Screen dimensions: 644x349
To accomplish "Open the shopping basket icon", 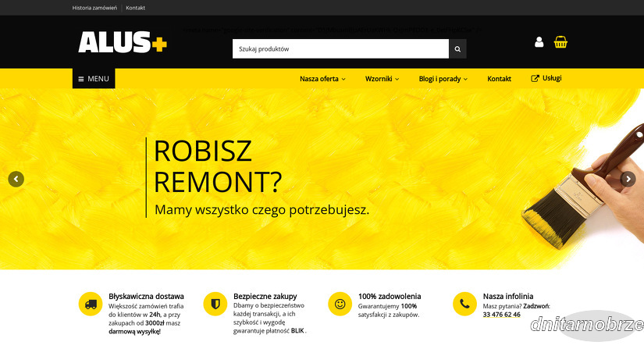I will point(560,42).
